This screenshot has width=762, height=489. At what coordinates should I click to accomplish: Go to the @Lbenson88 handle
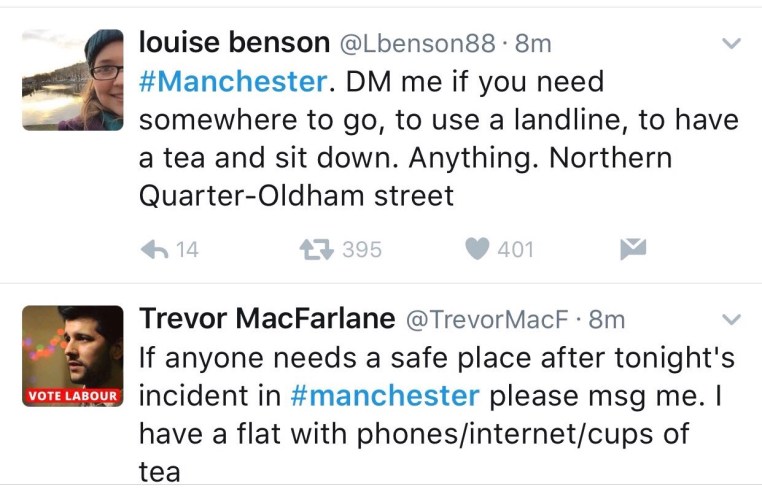(416, 44)
